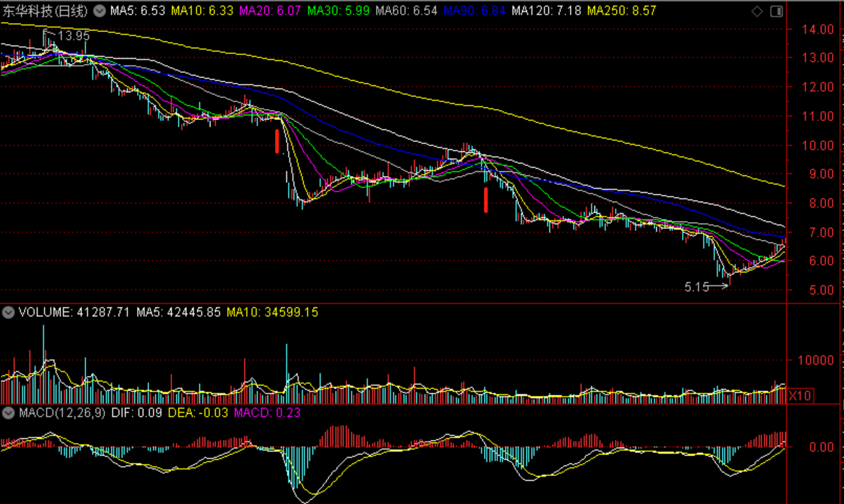Click the MA90: 6.84 indicator label
The height and width of the screenshot is (504, 844).
click(x=475, y=11)
